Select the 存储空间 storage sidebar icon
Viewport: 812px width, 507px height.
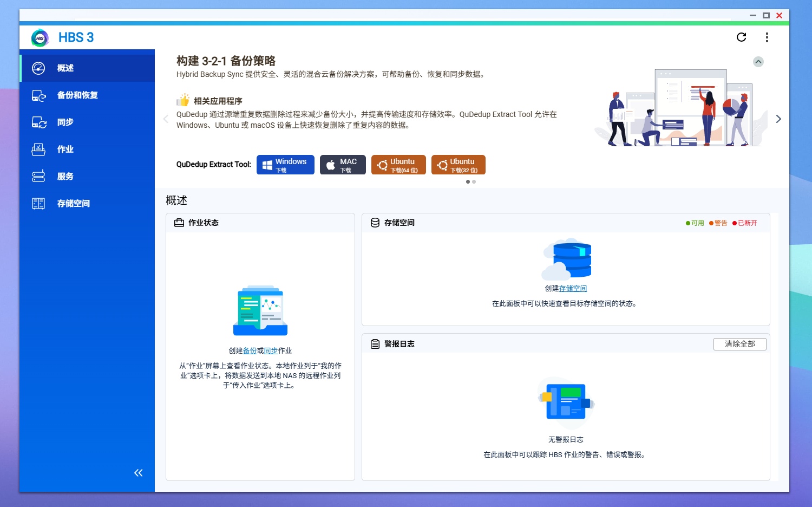pos(38,204)
